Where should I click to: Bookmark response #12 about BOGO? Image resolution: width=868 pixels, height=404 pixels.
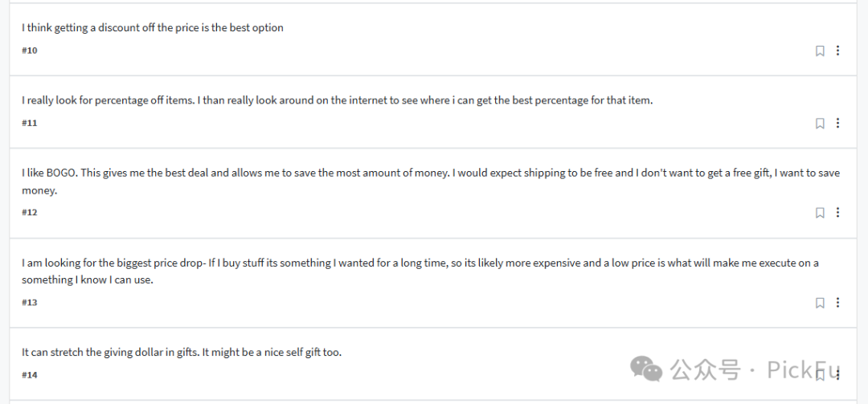click(820, 213)
